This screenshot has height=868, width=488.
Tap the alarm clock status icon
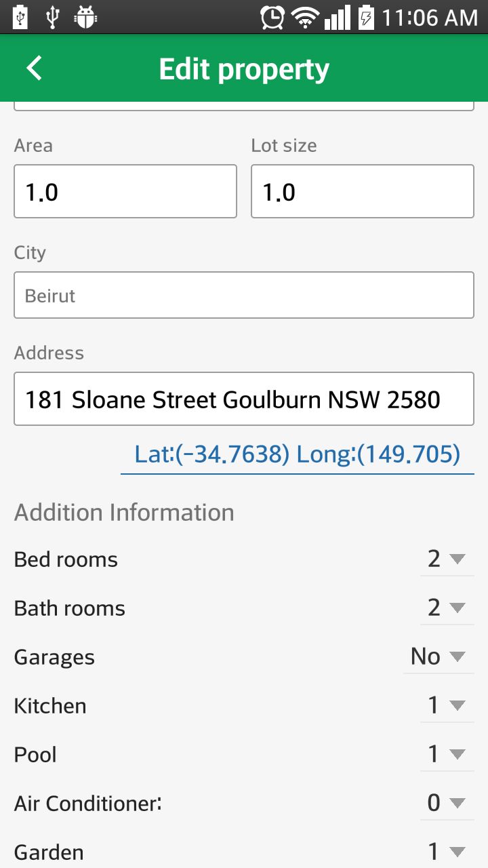272,17
